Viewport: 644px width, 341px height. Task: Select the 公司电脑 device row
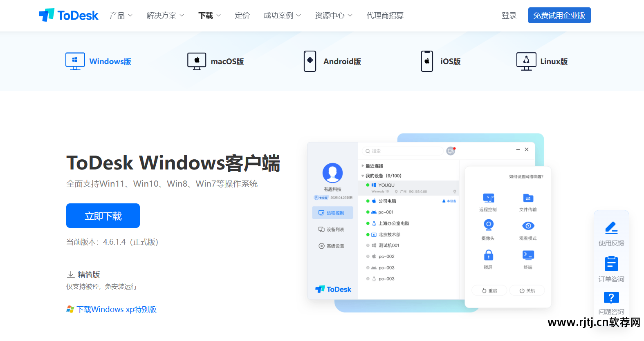[x=408, y=201]
